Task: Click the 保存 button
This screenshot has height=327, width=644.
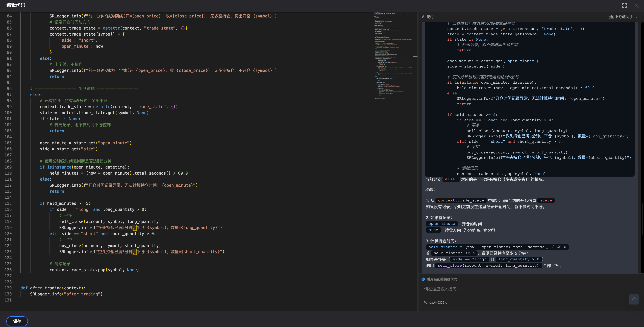Action: coord(17,321)
